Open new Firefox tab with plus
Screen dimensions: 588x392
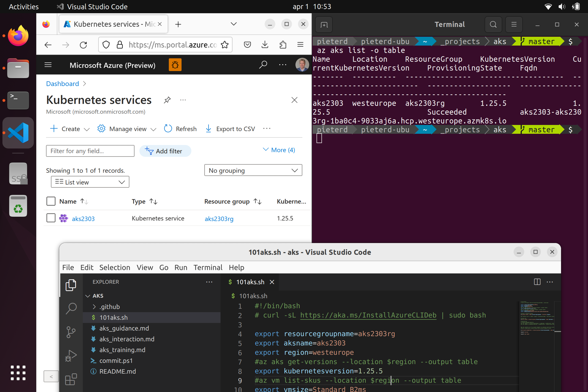tap(178, 24)
